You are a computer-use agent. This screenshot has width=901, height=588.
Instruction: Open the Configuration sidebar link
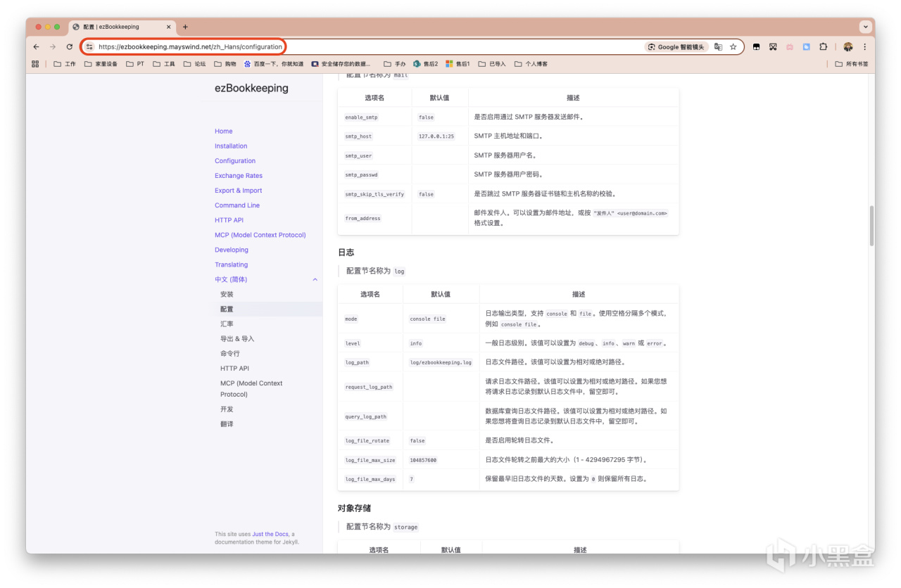click(235, 161)
